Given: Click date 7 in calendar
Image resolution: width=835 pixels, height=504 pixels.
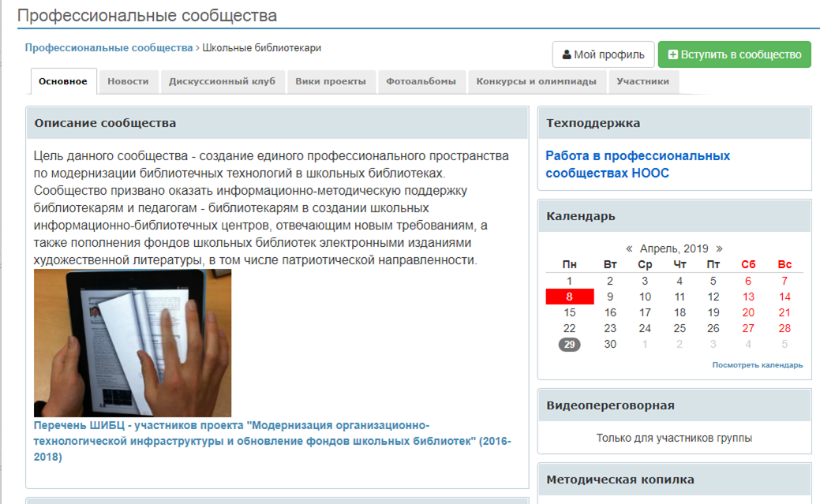Looking at the screenshot, I should 784,281.
